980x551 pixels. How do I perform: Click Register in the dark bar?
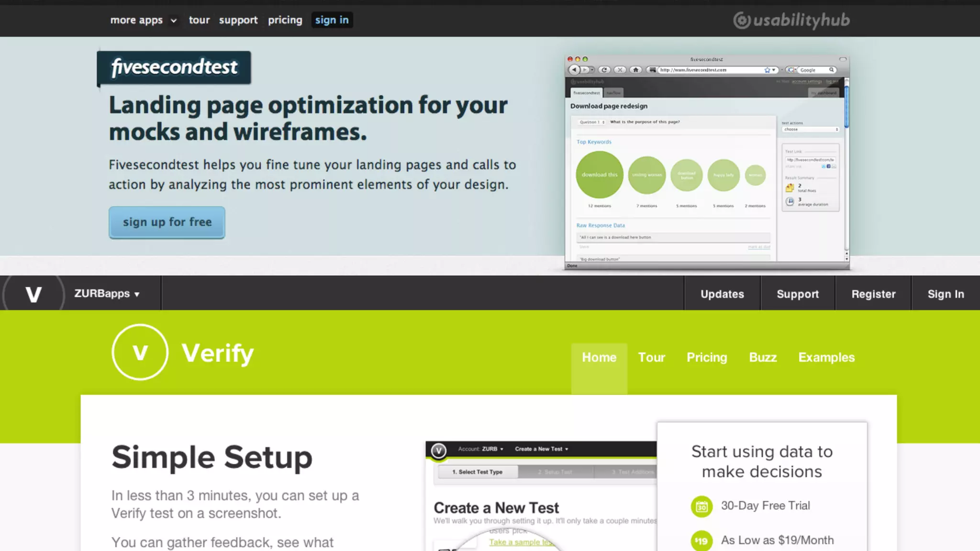click(873, 294)
